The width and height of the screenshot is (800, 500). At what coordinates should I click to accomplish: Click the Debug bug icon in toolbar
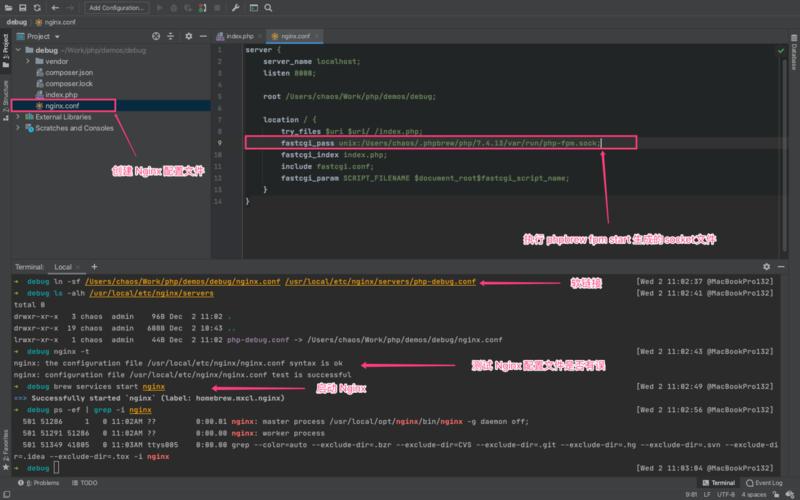pyautogui.click(x=174, y=8)
